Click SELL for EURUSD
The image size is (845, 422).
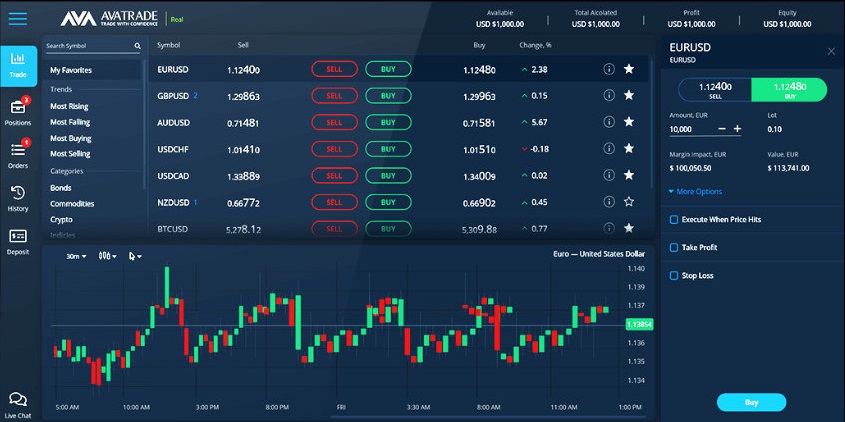(x=334, y=69)
